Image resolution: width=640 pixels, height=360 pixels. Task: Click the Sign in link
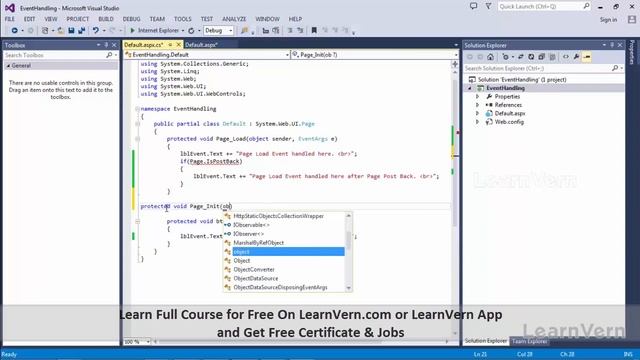608,20
